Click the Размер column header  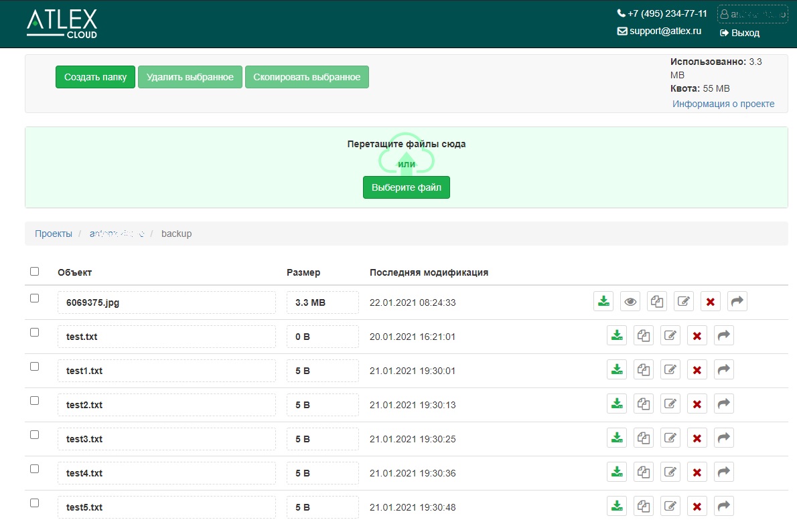pos(303,272)
